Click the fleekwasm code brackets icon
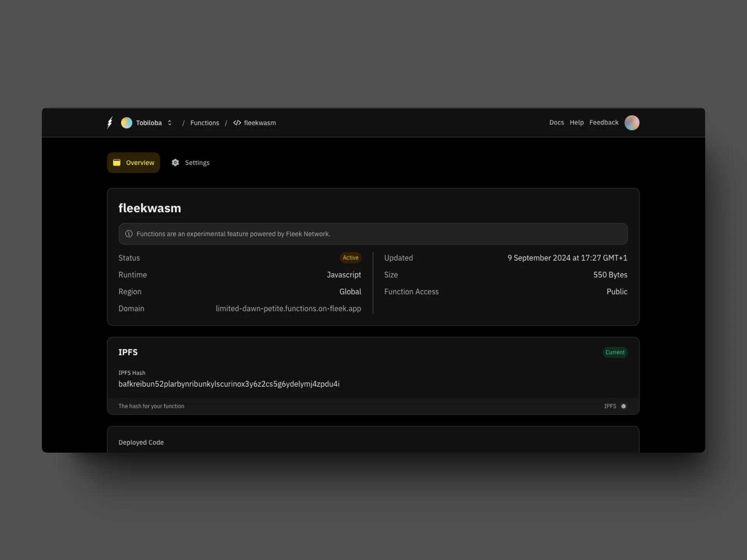Viewport: 747px width, 560px height. click(x=237, y=123)
